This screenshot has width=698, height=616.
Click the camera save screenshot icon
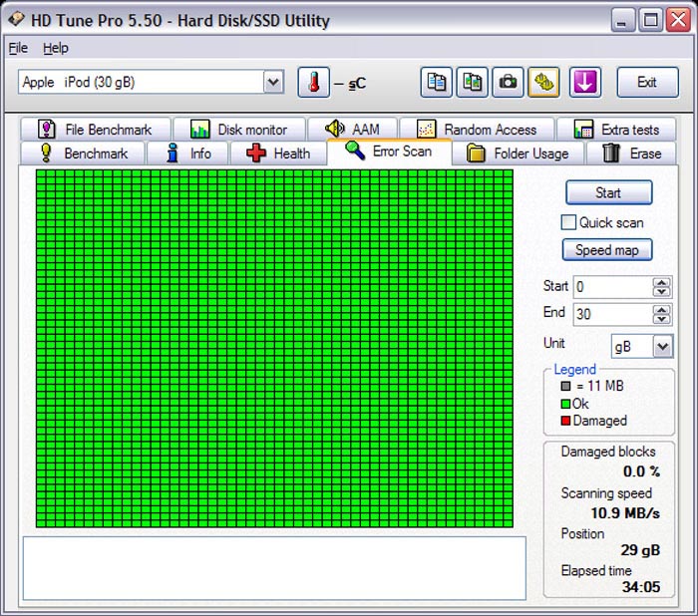(508, 83)
